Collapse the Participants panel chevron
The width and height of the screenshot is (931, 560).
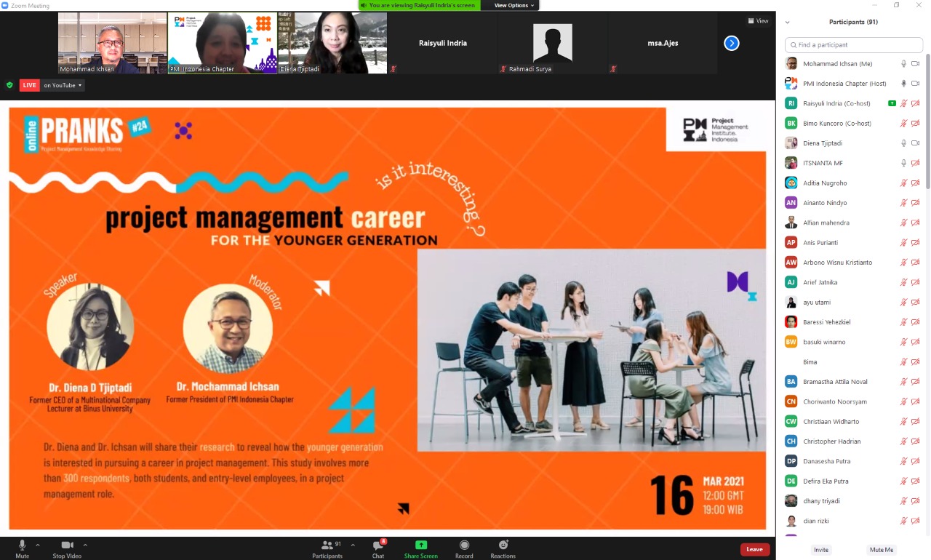point(787,23)
